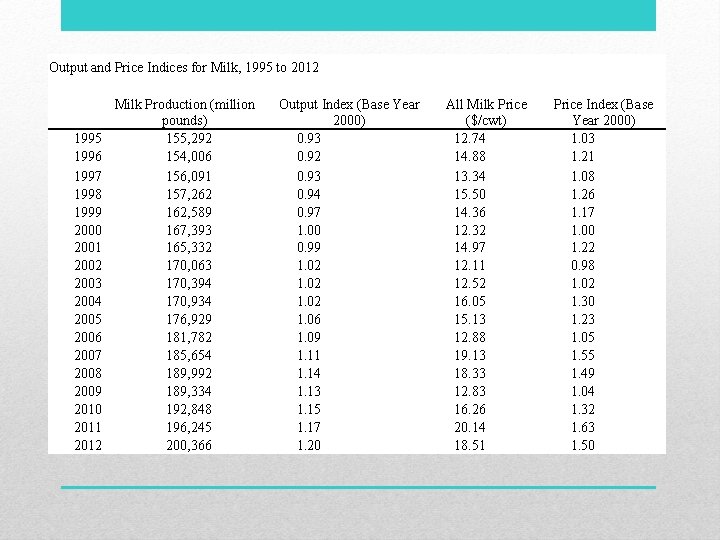
Task: Click the price value 16.05
Action: pos(470,301)
